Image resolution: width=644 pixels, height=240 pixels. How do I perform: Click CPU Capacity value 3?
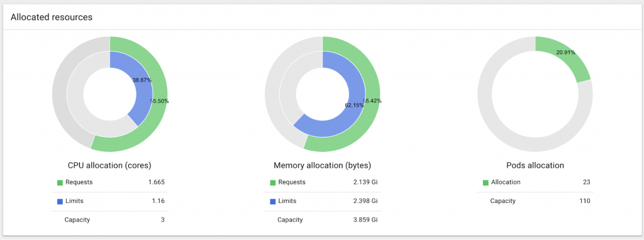[163, 220]
